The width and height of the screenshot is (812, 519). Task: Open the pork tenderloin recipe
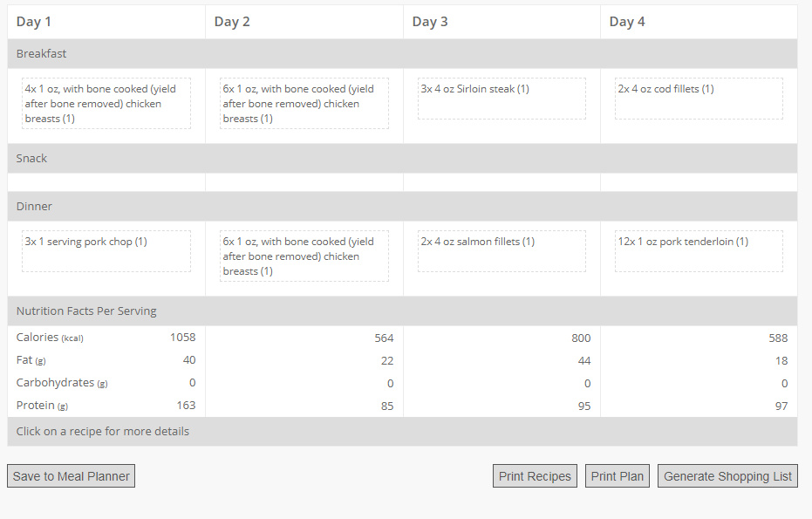[699, 251]
